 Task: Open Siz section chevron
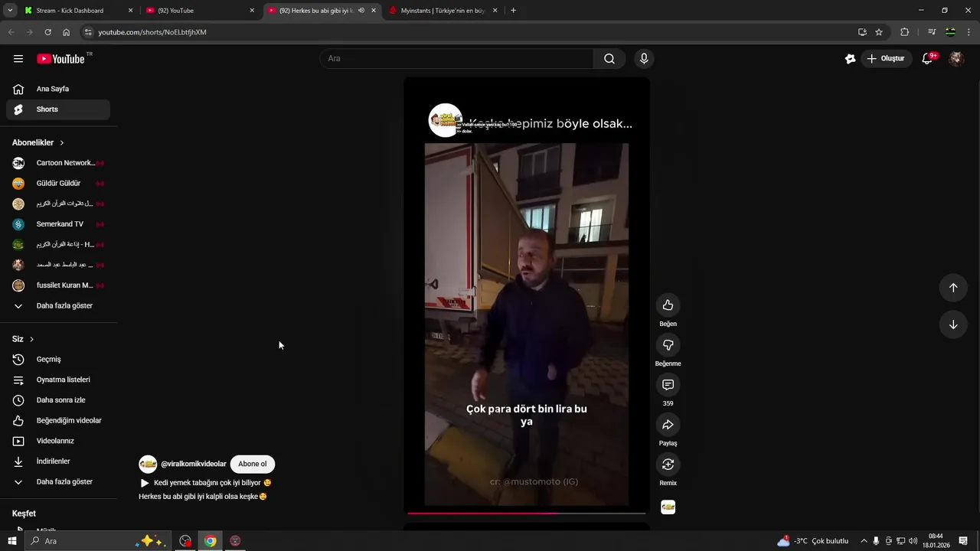[x=31, y=339]
